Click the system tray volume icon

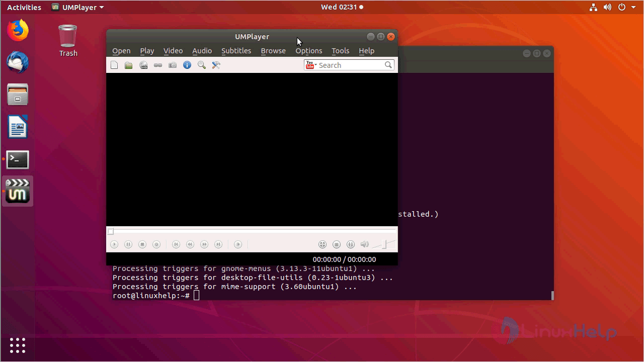tap(607, 7)
